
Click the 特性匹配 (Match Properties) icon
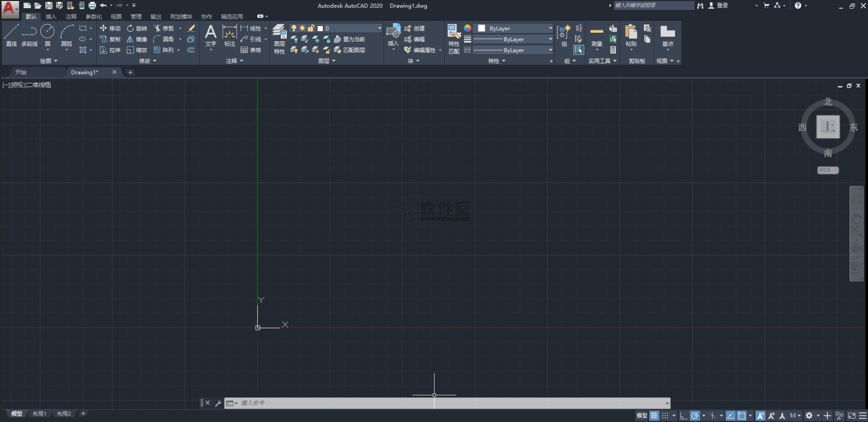(x=454, y=39)
